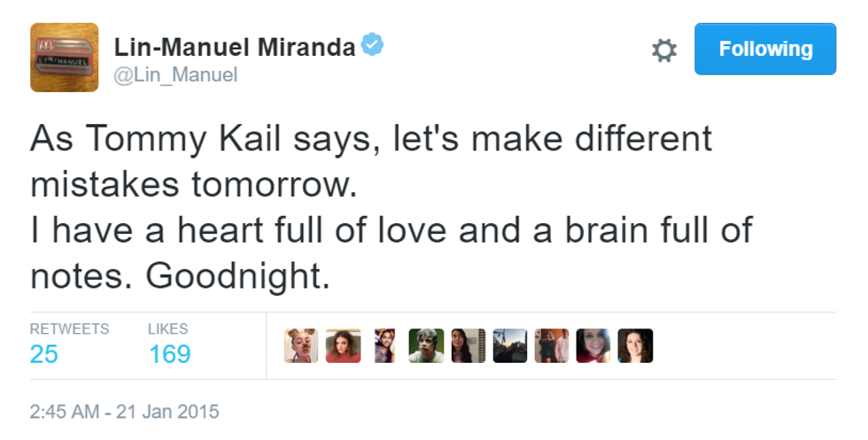
Task: Click the tweet timestamp 2:45 AM - 21 Jan 2015
Action: [x=124, y=412]
